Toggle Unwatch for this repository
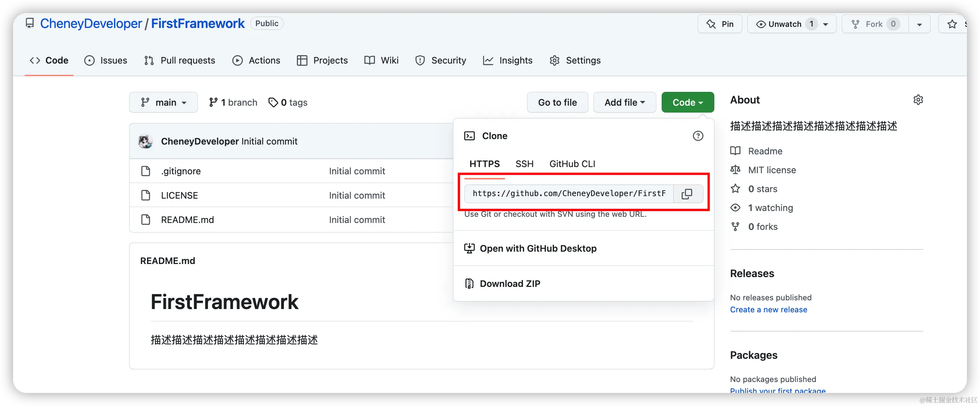The width and height of the screenshot is (980, 406). (784, 24)
